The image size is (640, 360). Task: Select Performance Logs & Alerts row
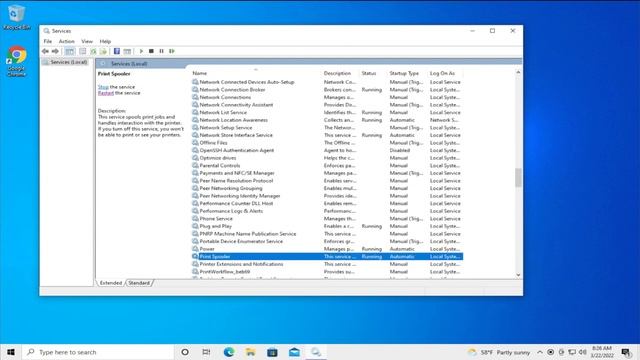327,211
